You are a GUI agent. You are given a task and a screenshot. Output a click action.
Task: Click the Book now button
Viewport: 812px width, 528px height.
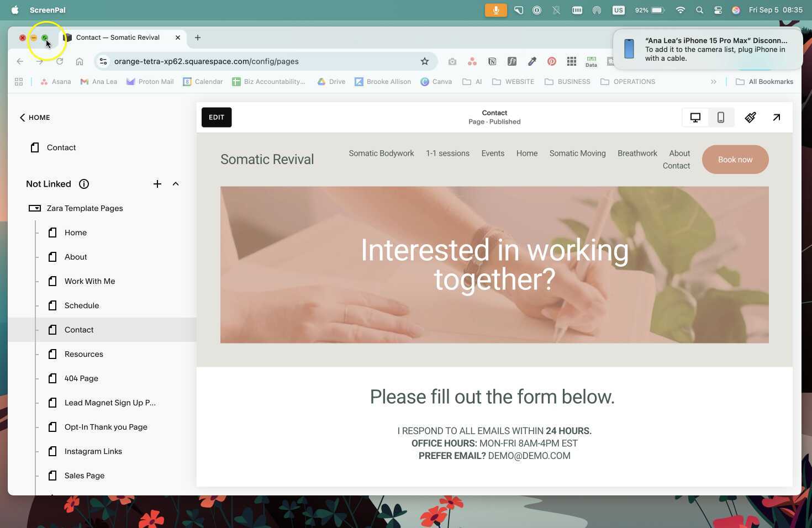pyautogui.click(x=735, y=159)
